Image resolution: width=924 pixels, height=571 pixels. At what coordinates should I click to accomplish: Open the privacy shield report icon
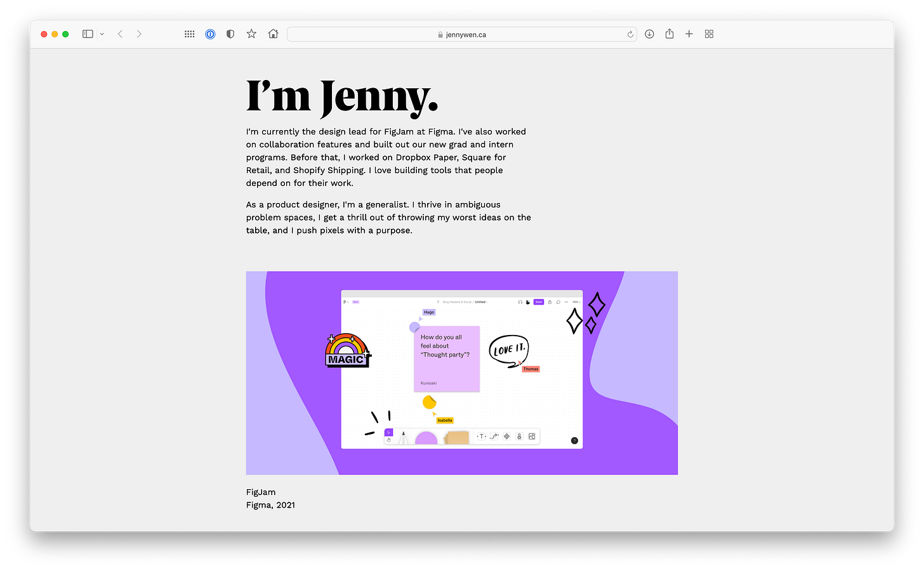click(230, 34)
